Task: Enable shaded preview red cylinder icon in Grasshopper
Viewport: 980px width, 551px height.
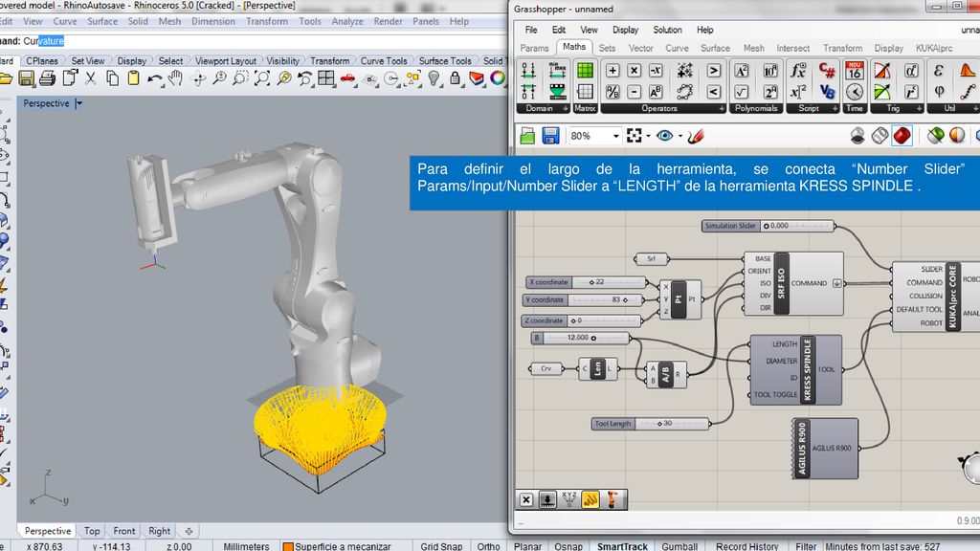Action: click(902, 136)
